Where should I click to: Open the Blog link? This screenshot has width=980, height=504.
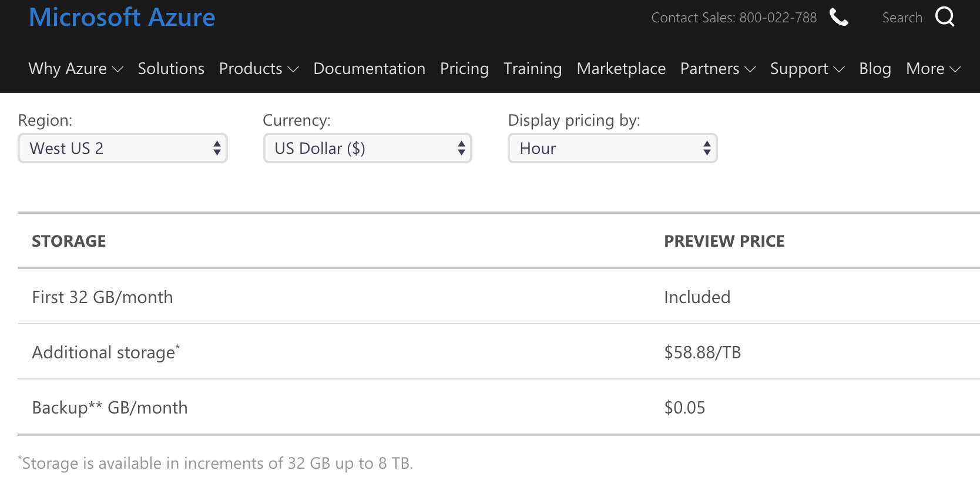875,69
